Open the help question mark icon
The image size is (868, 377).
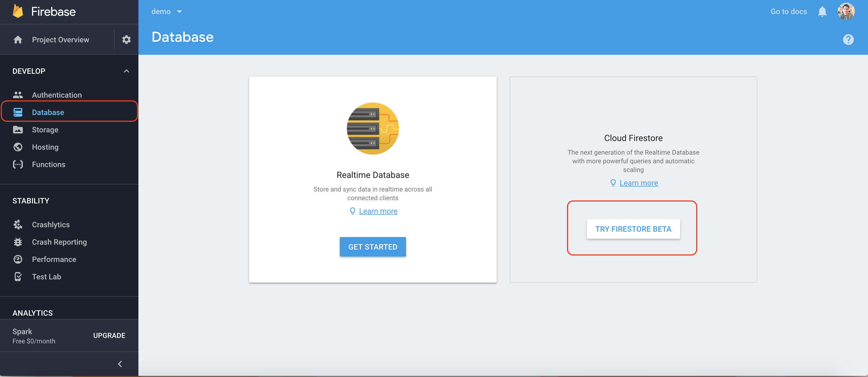(848, 39)
